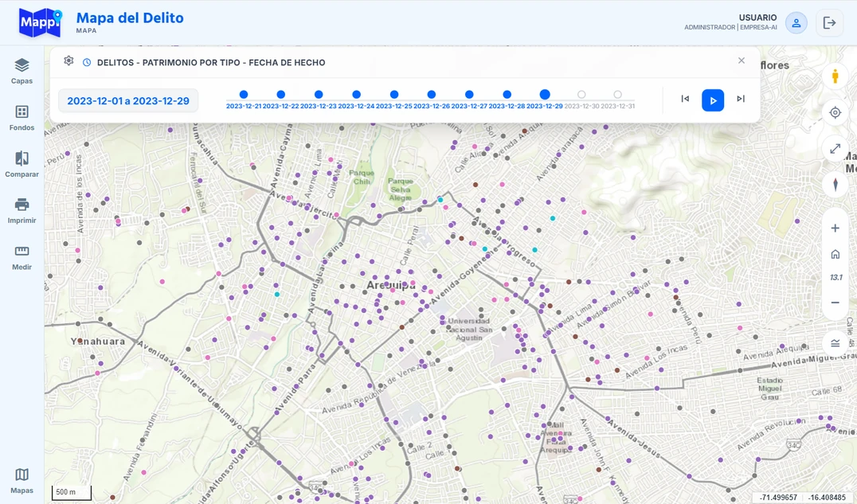Select timeline marker 2023-12-22
857x504 pixels.
point(281,95)
